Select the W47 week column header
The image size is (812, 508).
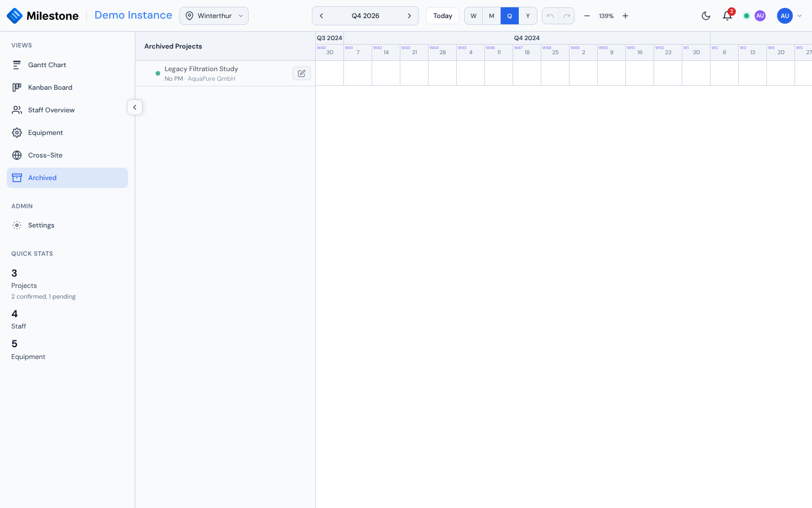[527, 52]
